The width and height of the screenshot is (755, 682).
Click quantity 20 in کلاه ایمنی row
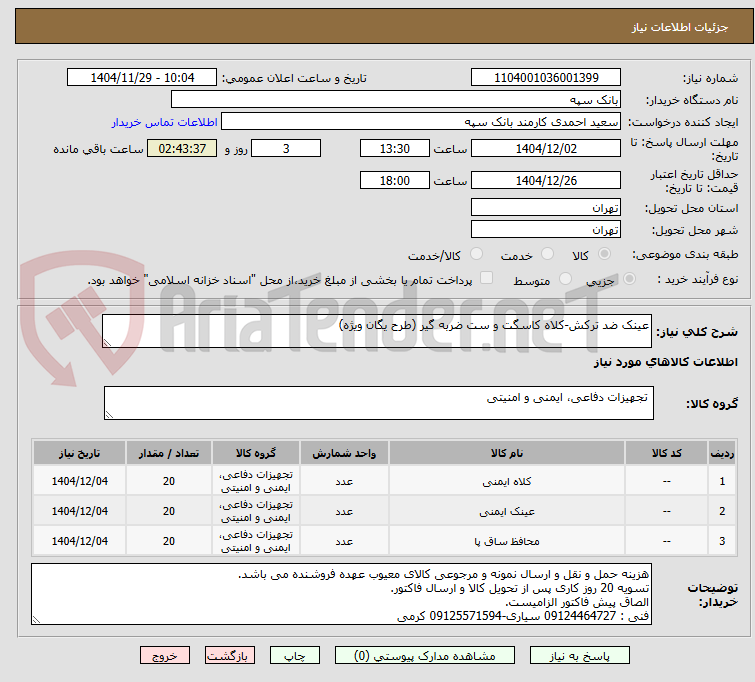169,481
